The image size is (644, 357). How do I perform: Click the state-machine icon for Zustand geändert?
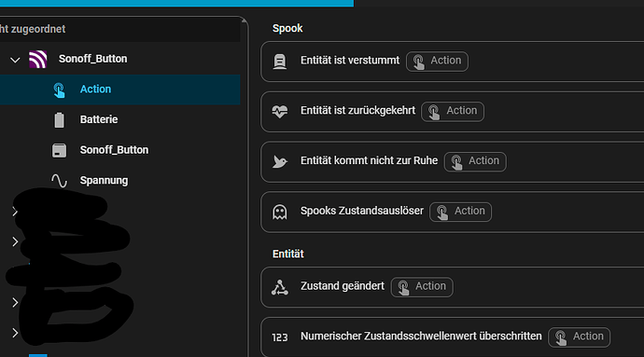(x=280, y=287)
